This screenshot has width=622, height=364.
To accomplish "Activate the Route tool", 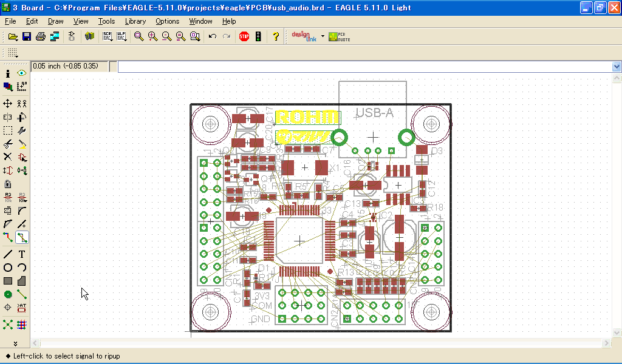I will pos(8,238).
